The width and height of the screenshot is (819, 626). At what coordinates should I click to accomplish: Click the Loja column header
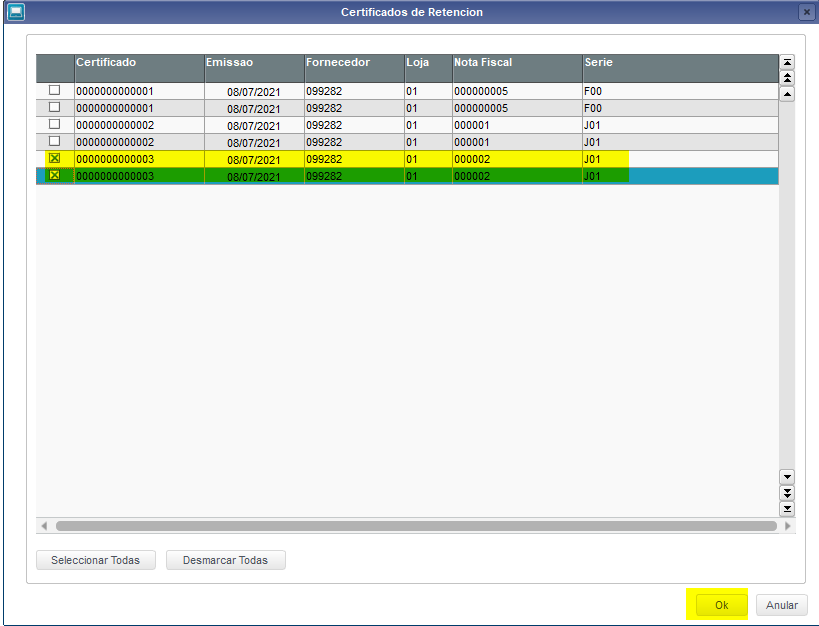428,68
